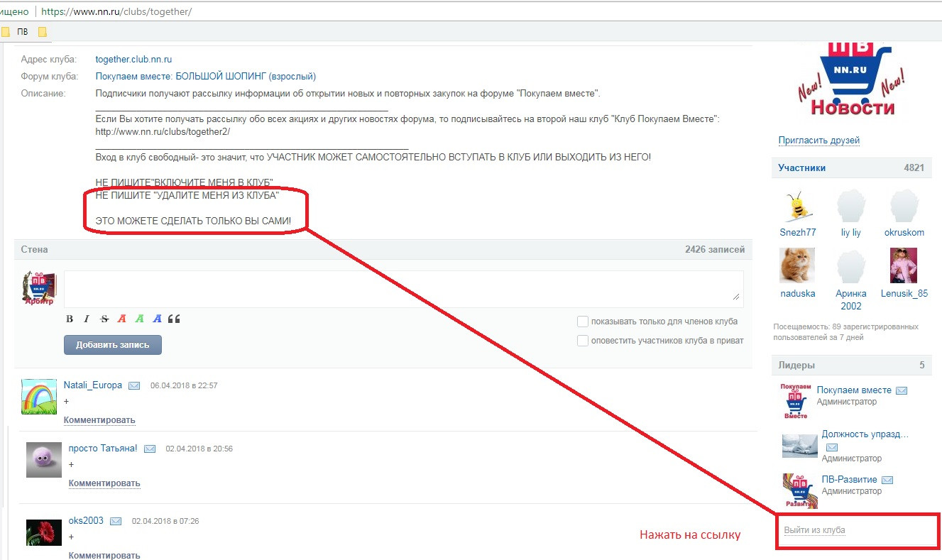Screen dimensions: 942x560
Task: Click Выйти из клуба link
Action: pos(814,530)
